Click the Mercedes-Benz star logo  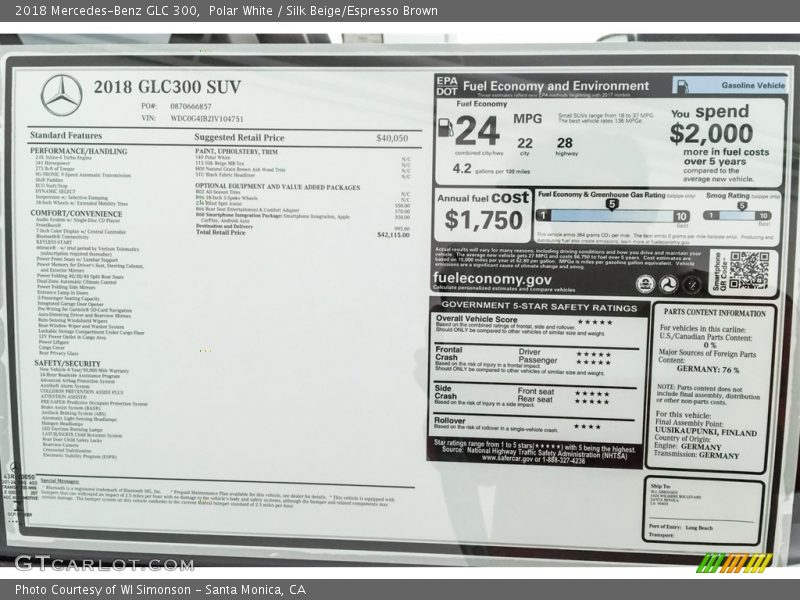(x=61, y=95)
